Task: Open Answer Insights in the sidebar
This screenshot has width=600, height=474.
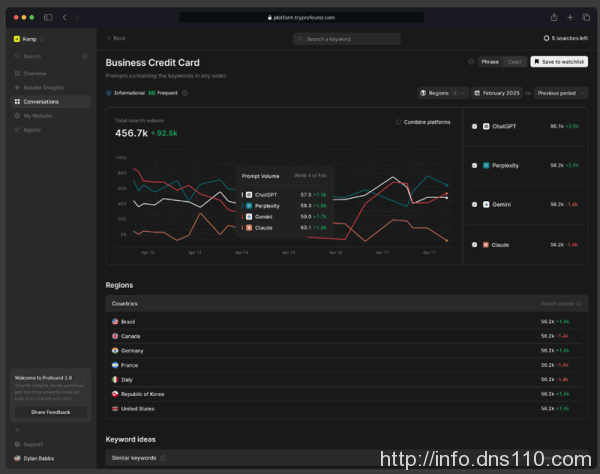Action: pos(41,87)
